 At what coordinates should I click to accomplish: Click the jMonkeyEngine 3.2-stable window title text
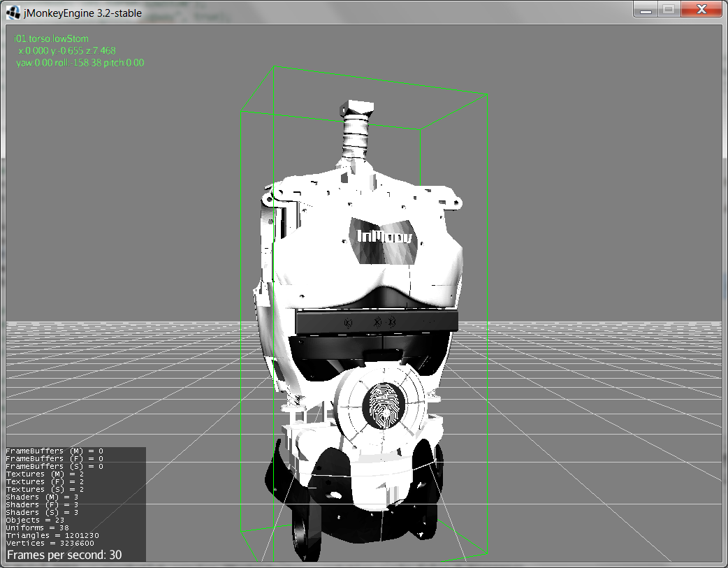pyautogui.click(x=82, y=13)
